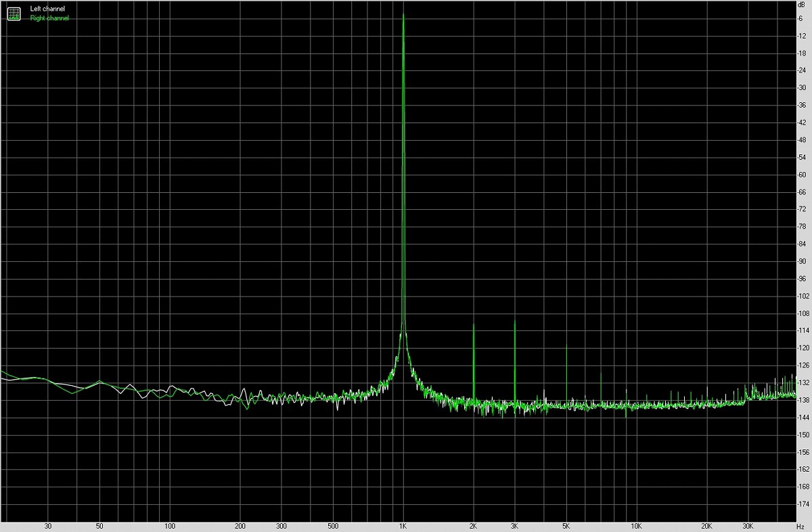This screenshot has height=532, width=812.
Task: Click the 500 Hz frequency axis label
Action: 333,526
